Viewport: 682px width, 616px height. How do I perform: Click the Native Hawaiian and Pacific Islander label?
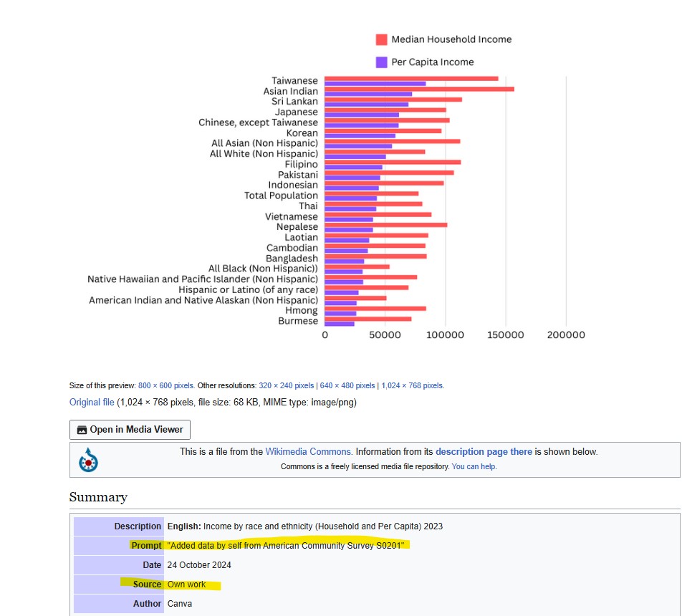[x=202, y=279]
